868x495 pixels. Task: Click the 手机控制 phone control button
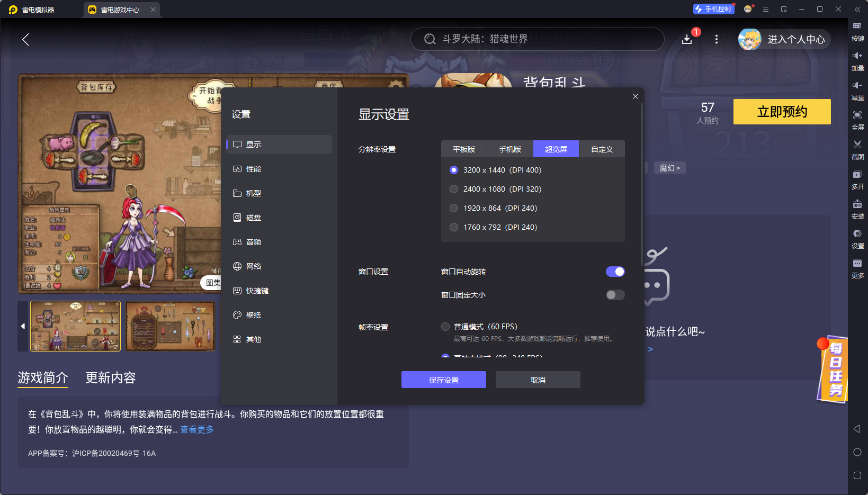coord(714,9)
